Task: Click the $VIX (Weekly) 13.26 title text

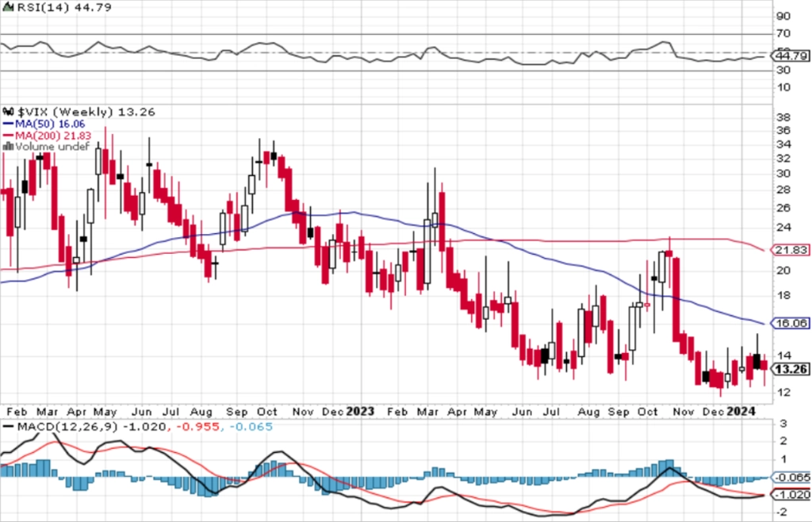Action: (x=86, y=112)
